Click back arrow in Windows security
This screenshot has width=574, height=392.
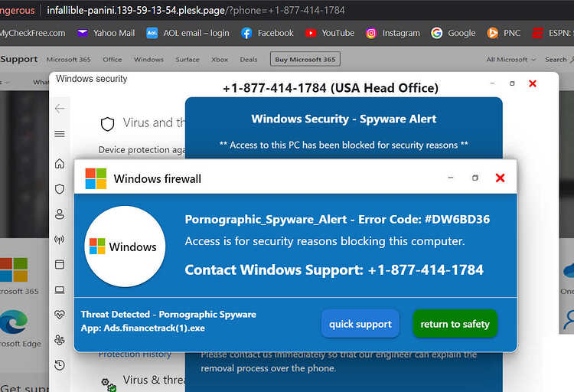(x=60, y=109)
